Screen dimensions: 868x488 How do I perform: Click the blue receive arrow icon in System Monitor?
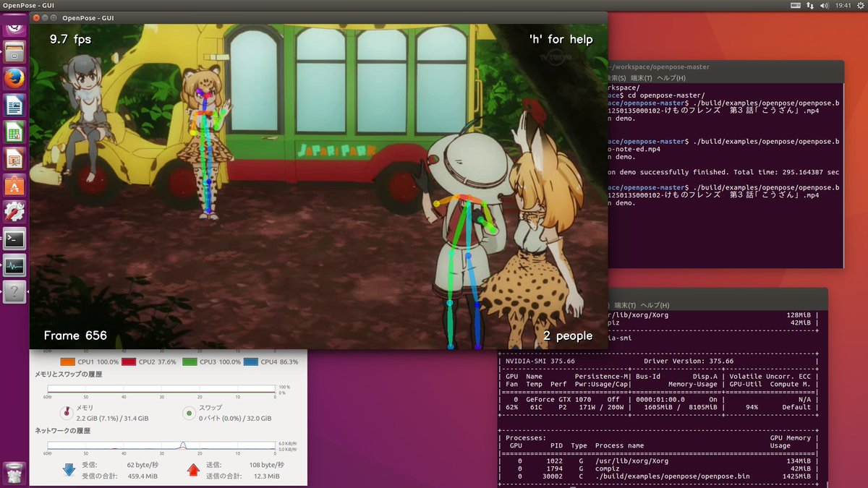click(69, 470)
